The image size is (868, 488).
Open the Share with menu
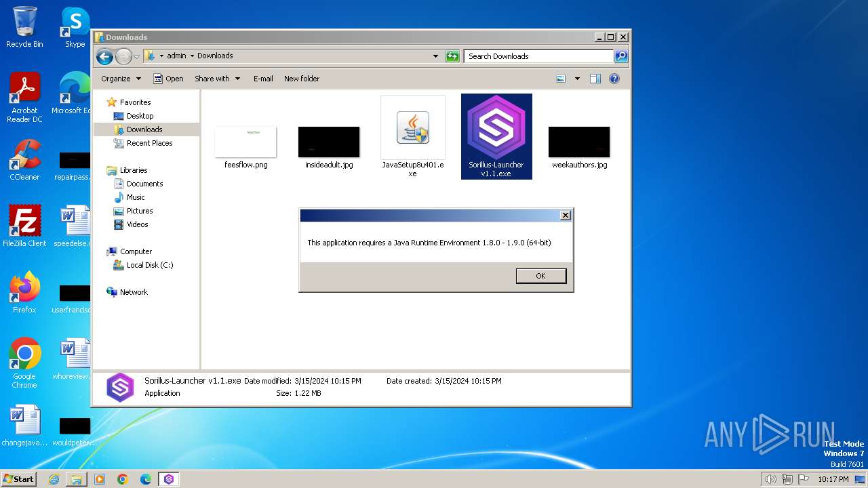[x=217, y=79]
